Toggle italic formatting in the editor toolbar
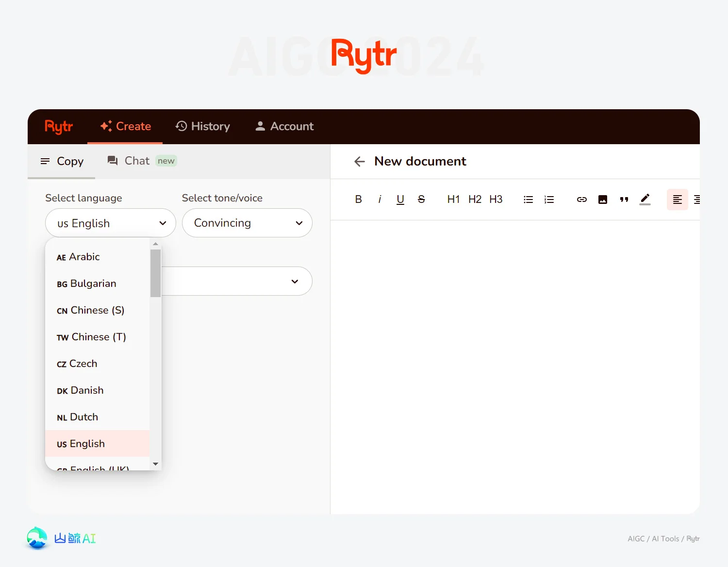 (380, 200)
